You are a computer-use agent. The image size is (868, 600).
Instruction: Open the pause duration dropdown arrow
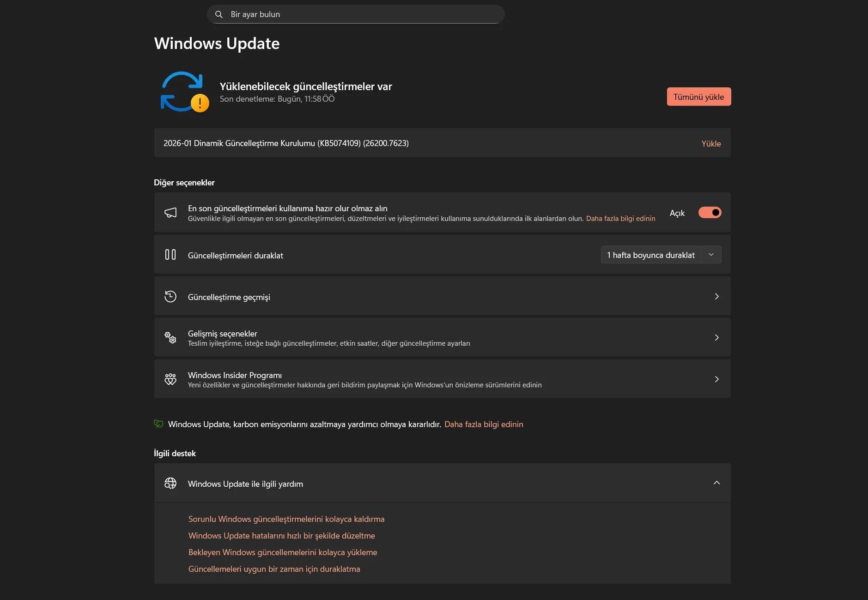coord(711,255)
